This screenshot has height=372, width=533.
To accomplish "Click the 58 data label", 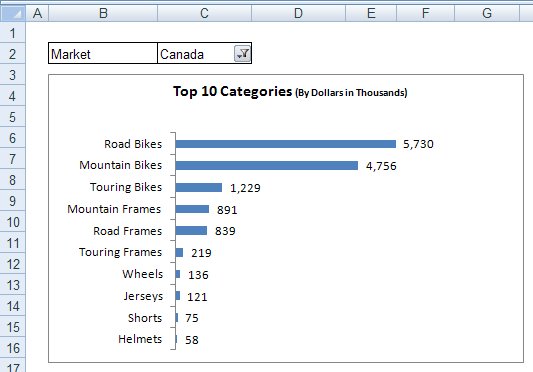I will click(192, 340).
